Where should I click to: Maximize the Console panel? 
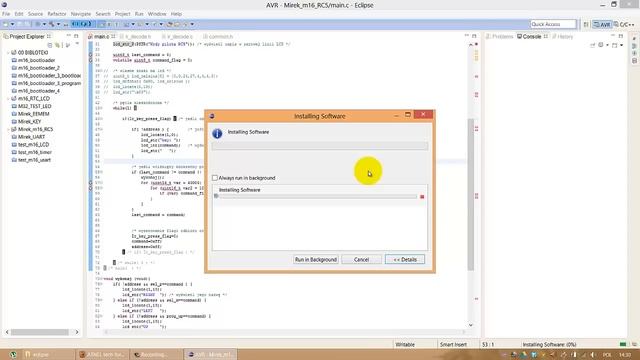click(x=621, y=36)
